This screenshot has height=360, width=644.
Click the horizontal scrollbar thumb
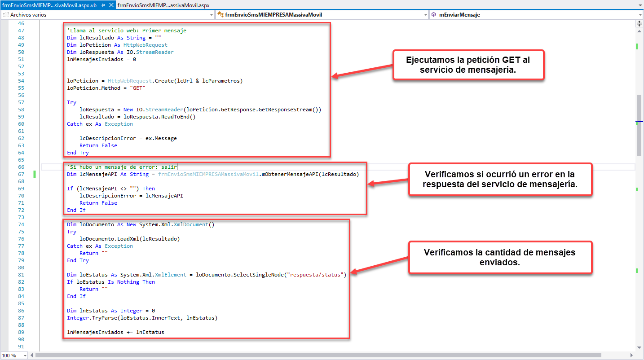(x=314, y=355)
